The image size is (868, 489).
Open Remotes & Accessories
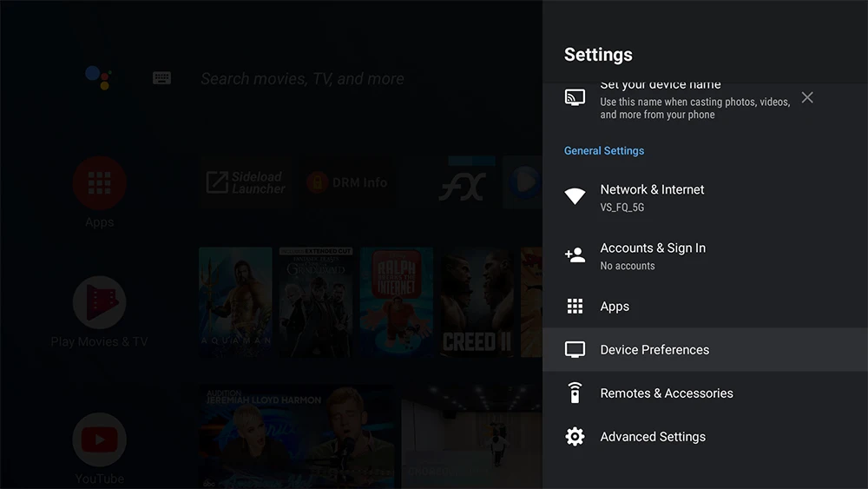705,393
